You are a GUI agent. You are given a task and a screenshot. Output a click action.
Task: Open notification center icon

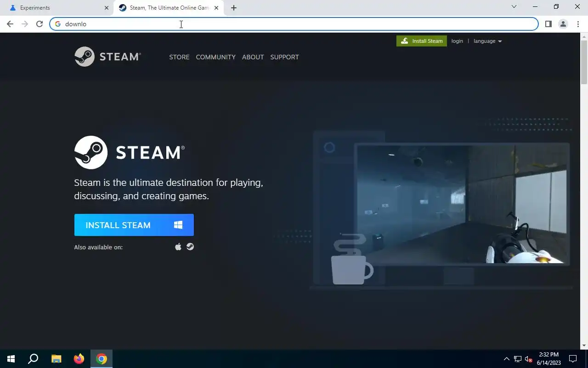point(573,359)
